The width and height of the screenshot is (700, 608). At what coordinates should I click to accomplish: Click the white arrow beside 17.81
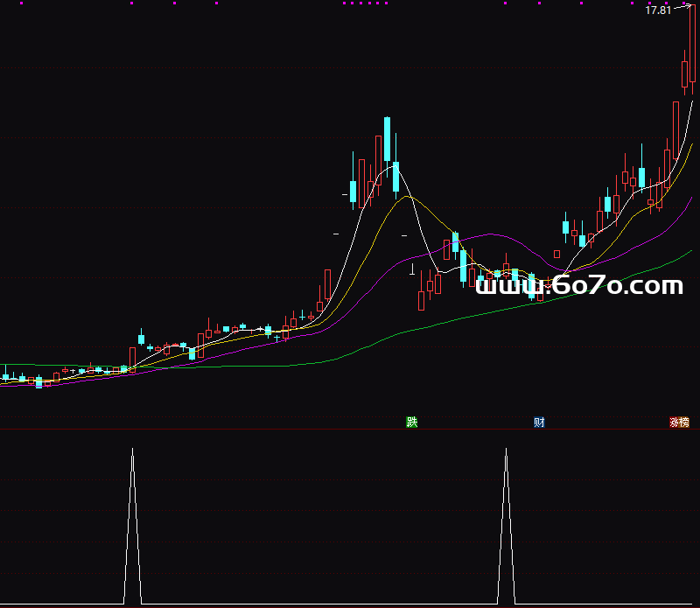(x=680, y=9)
